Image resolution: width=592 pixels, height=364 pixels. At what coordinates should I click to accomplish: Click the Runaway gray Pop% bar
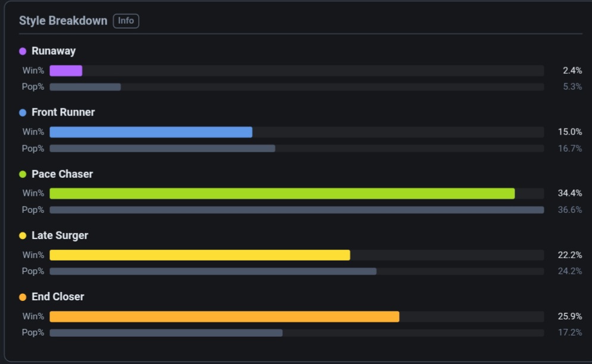coord(85,87)
